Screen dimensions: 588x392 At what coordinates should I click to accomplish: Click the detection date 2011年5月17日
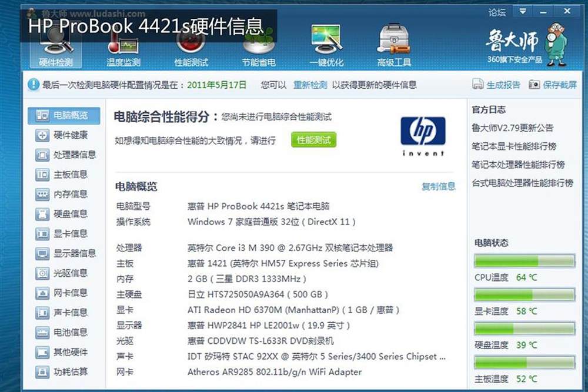point(217,85)
